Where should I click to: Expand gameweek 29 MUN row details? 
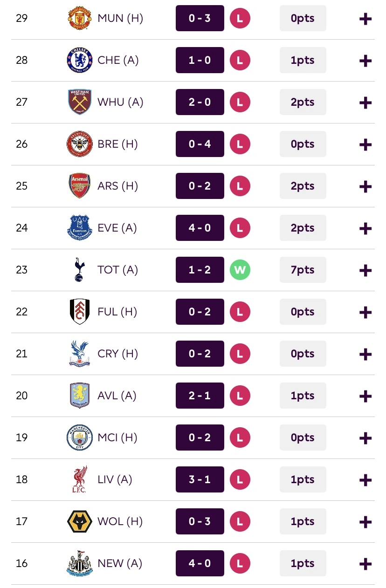click(365, 19)
